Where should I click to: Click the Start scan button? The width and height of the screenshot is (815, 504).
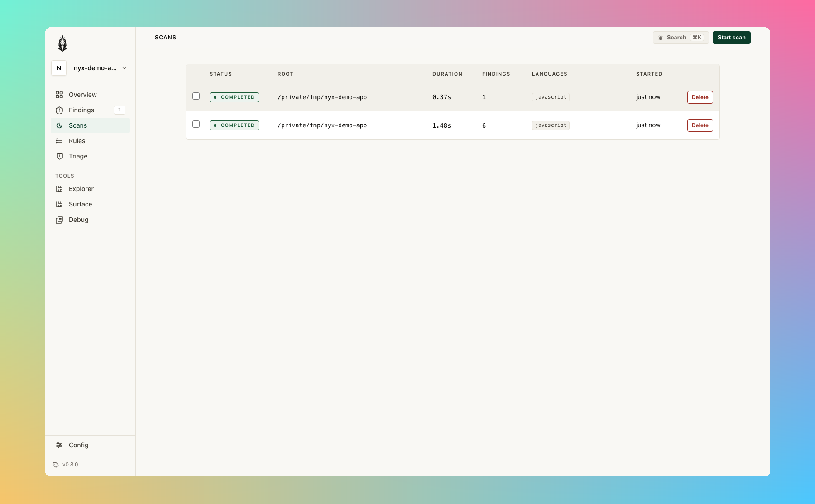click(x=731, y=38)
